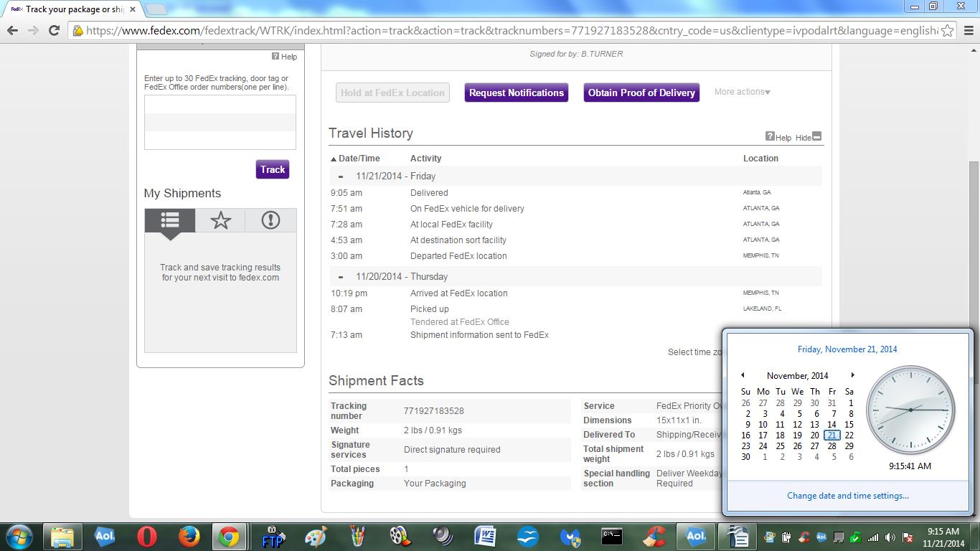Screen dimensions: 980x551
Task: Click 'Arrived at FedEx location' entry
Action: (458, 293)
